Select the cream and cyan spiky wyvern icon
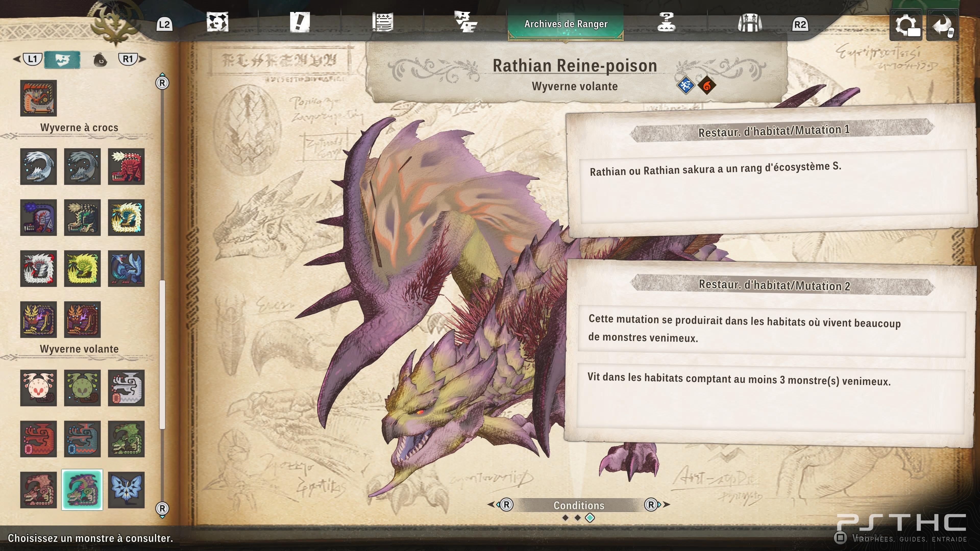 [126, 218]
